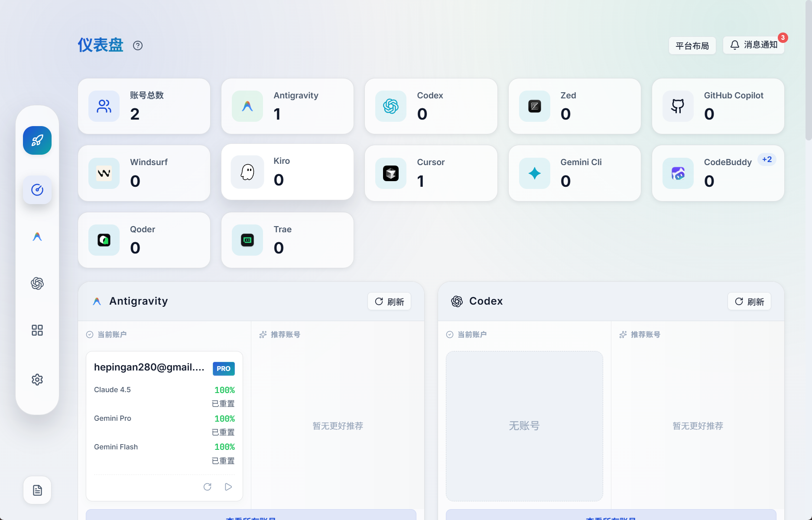Click the rocket logo icon in sidebar
812x520 pixels.
click(37, 140)
